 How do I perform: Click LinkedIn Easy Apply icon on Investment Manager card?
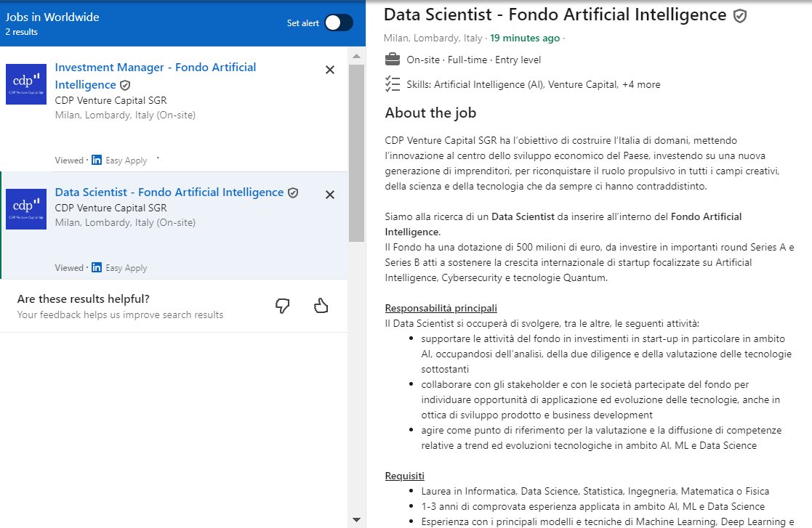pos(97,160)
